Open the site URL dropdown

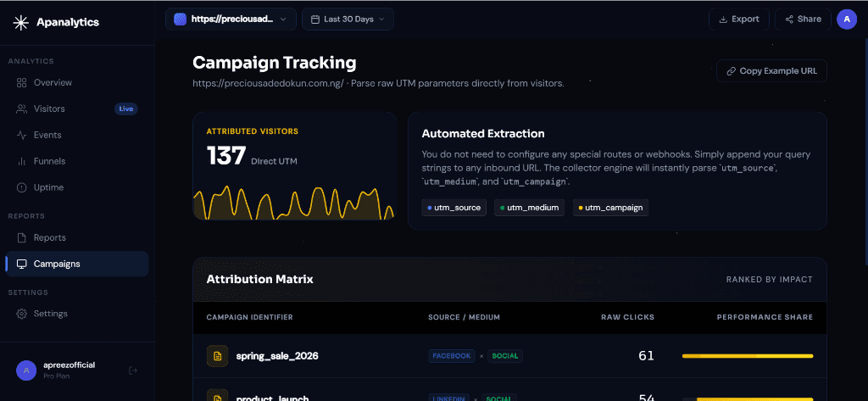coord(231,19)
